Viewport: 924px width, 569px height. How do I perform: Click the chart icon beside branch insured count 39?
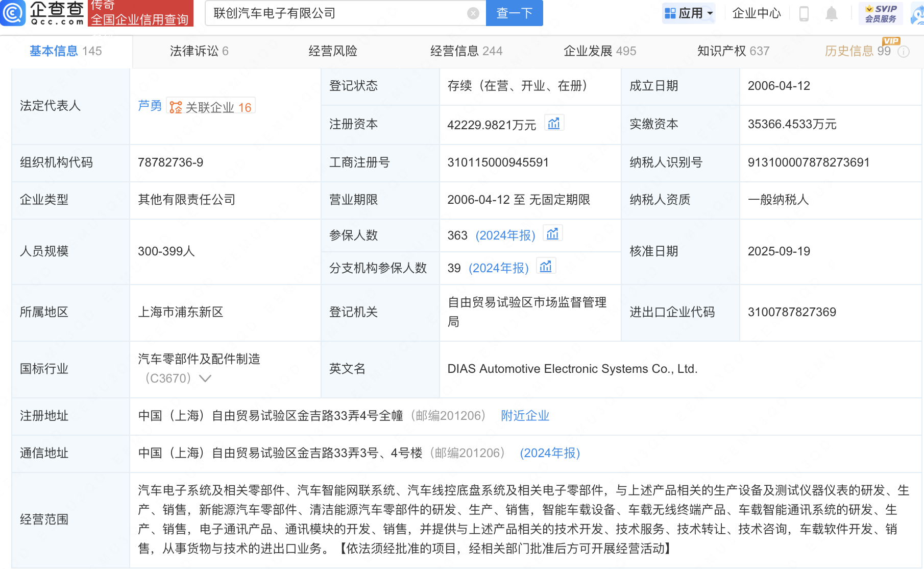pyautogui.click(x=546, y=267)
